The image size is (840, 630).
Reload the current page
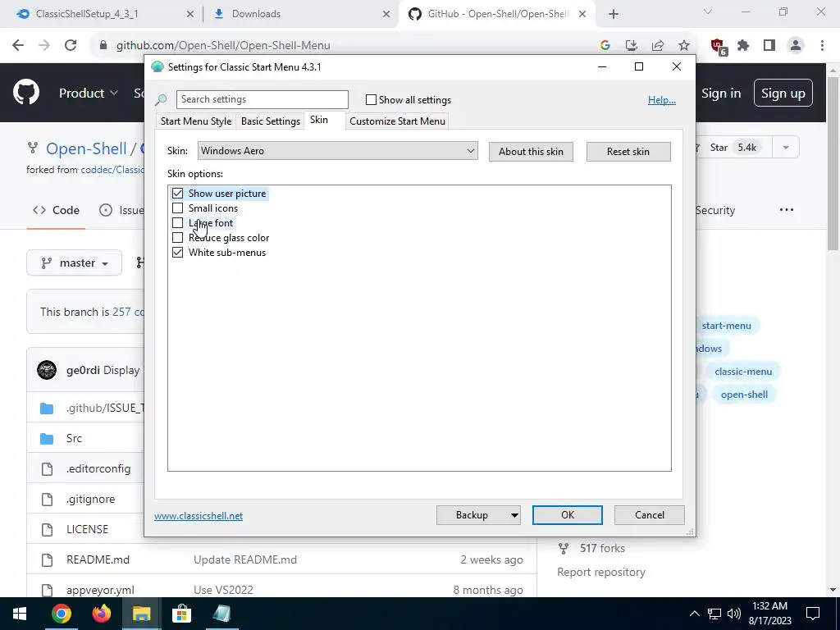click(x=71, y=46)
